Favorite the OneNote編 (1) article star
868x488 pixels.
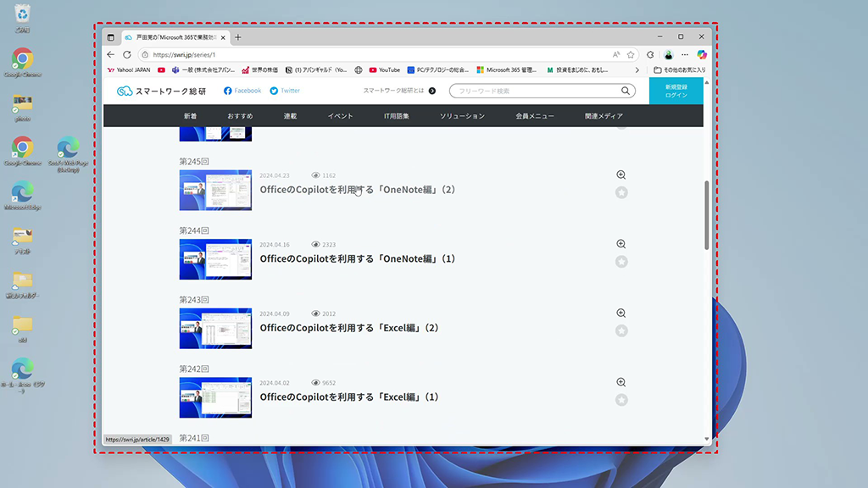tap(621, 262)
